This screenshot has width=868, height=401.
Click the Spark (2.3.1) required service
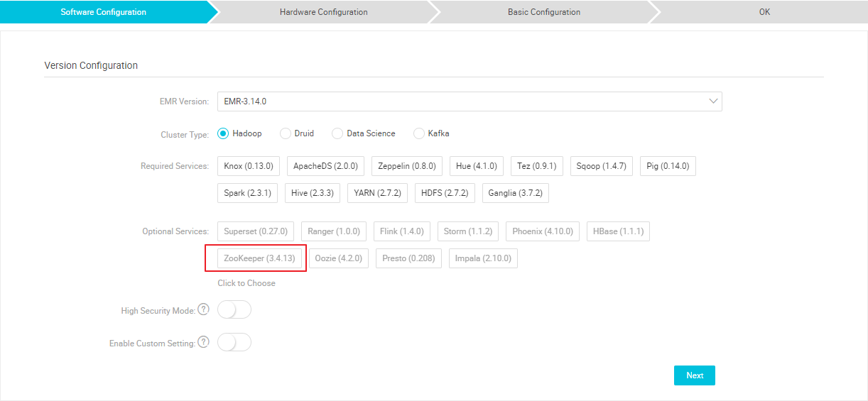tap(247, 193)
